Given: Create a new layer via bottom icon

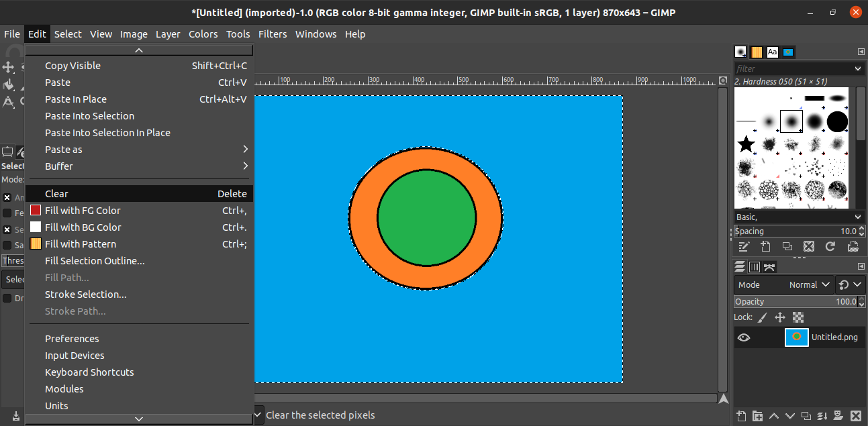Looking at the screenshot, I should 741,415.
